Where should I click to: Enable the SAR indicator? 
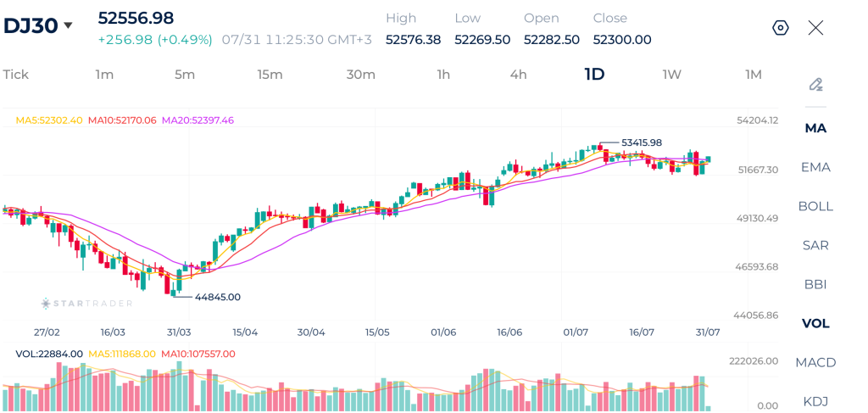[x=815, y=245]
